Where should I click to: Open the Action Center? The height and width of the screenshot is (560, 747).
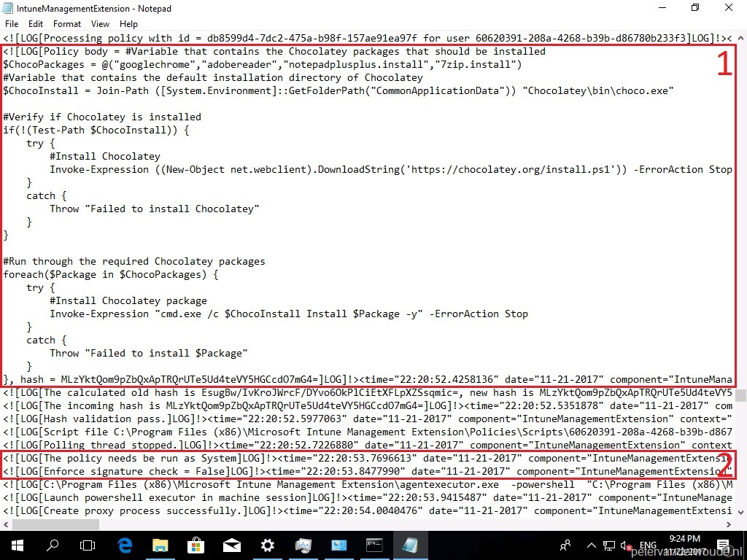pos(724,545)
